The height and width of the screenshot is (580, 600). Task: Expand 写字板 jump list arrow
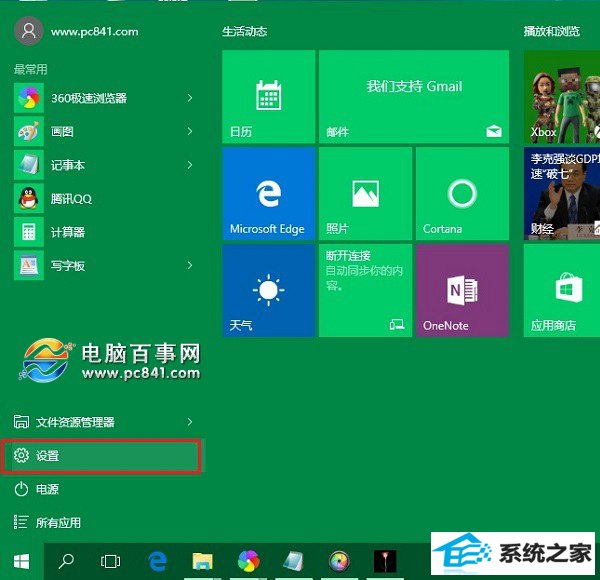point(190,265)
